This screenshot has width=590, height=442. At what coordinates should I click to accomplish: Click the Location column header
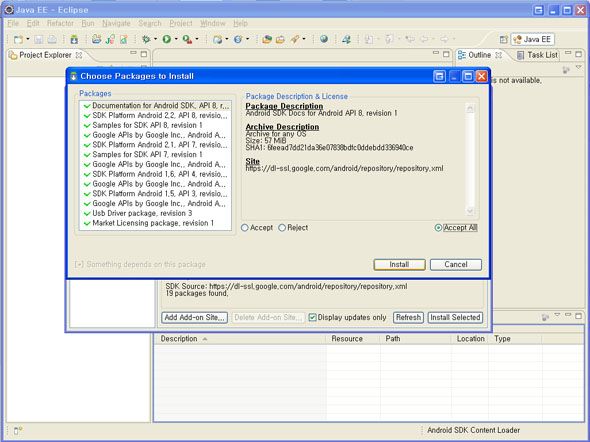pyautogui.click(x=470, y=339)
